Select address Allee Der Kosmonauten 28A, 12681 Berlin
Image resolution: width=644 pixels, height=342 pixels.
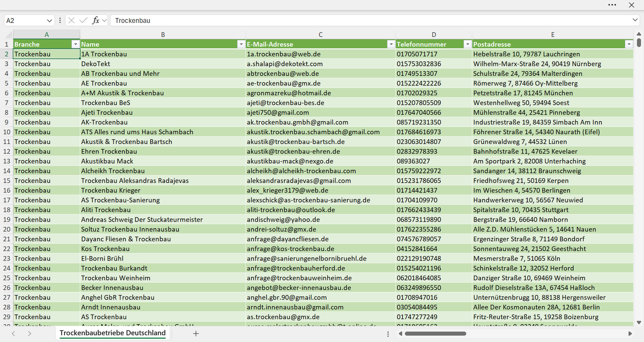tap(553, 307)
